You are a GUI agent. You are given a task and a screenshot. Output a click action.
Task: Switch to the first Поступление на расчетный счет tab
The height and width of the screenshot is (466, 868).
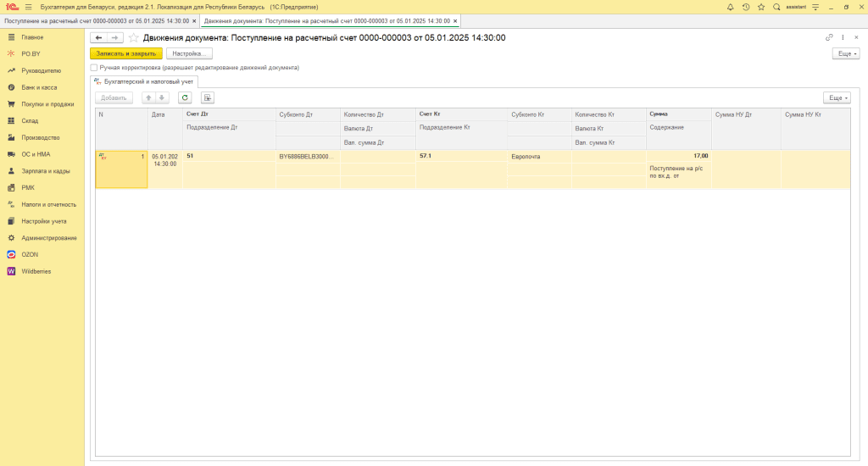[x=97, y=20]
